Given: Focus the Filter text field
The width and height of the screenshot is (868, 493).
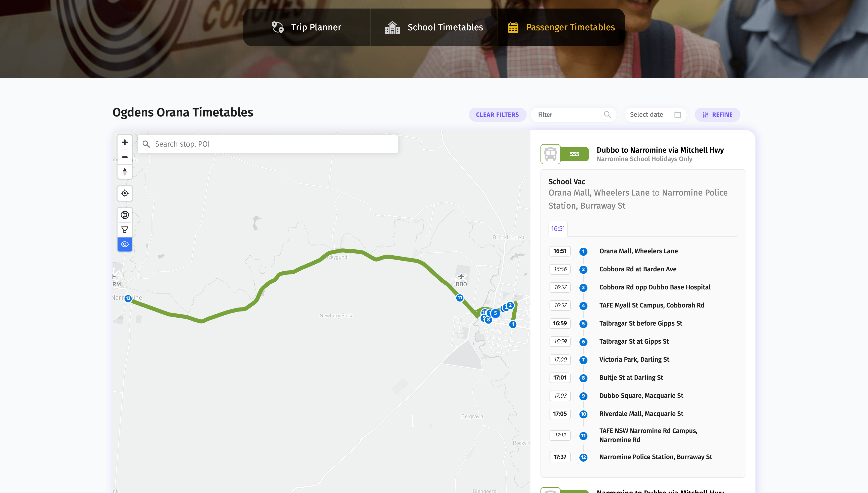Looking at the screenshot, I should point(573,115).
